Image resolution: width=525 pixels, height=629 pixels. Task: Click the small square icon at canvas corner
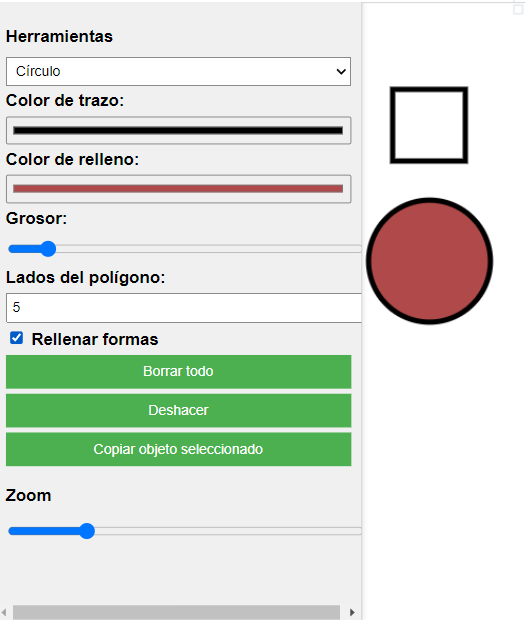(x=518, y=10)
